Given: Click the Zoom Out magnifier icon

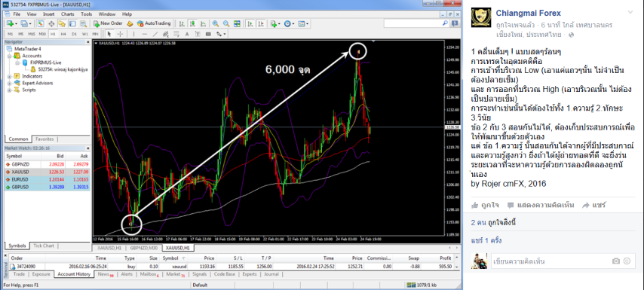Looking at the screenshot, I should 226,23.
